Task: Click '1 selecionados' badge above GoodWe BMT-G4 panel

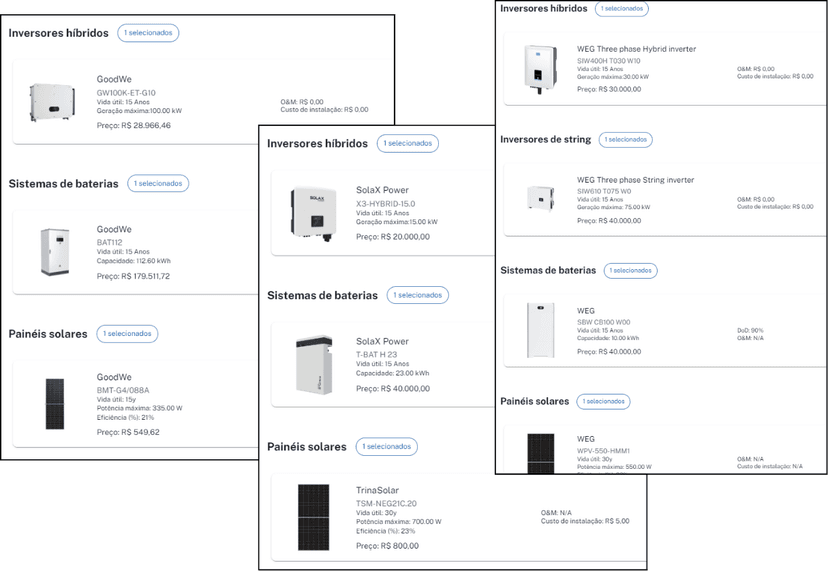Action: coord(127,333)
